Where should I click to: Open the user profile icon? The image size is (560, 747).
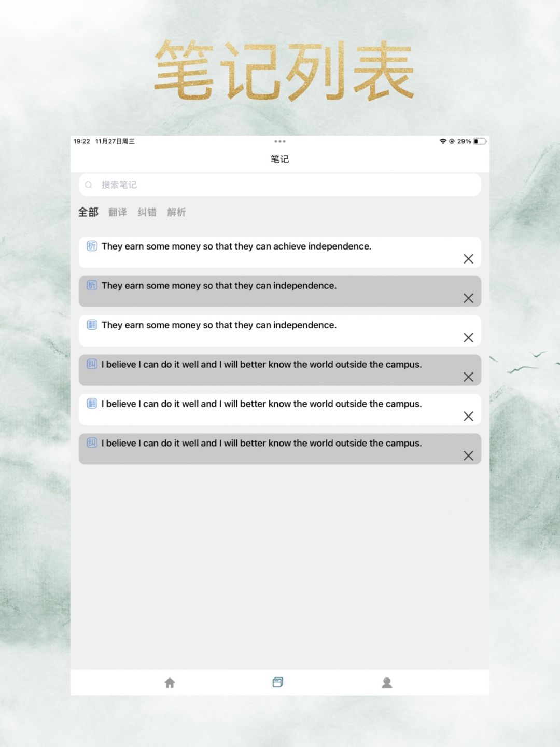coord(387,683)
